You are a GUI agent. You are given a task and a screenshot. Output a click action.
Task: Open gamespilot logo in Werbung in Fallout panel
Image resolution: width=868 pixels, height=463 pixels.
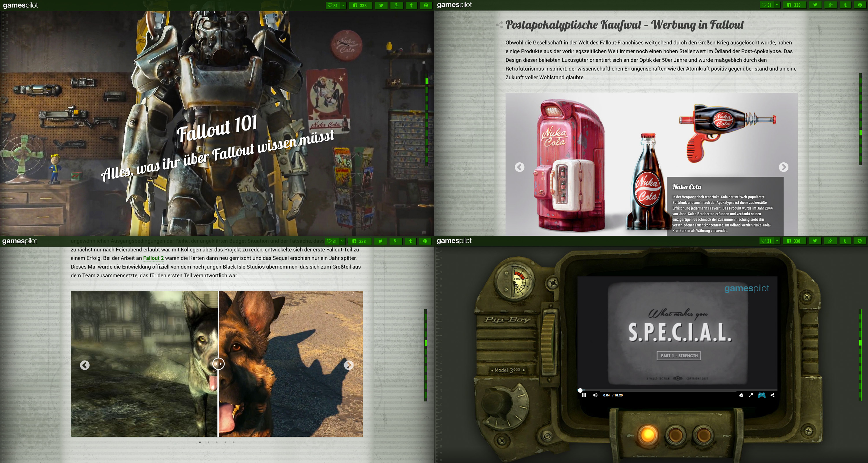click(454, 5)
